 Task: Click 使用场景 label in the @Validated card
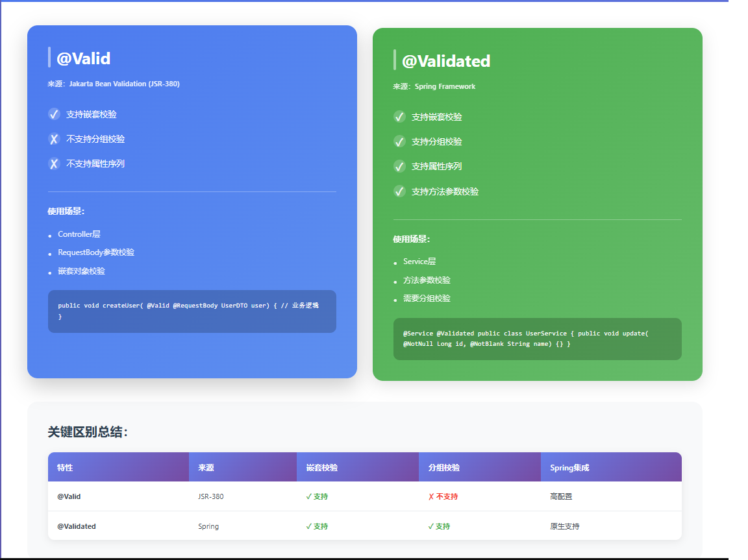(x=411, y=239)
